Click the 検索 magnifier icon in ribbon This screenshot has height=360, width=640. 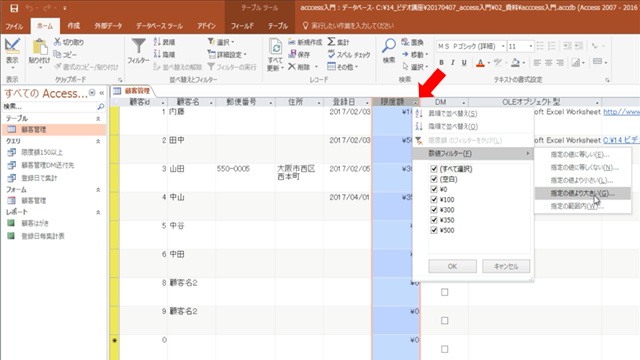[389, 46]
